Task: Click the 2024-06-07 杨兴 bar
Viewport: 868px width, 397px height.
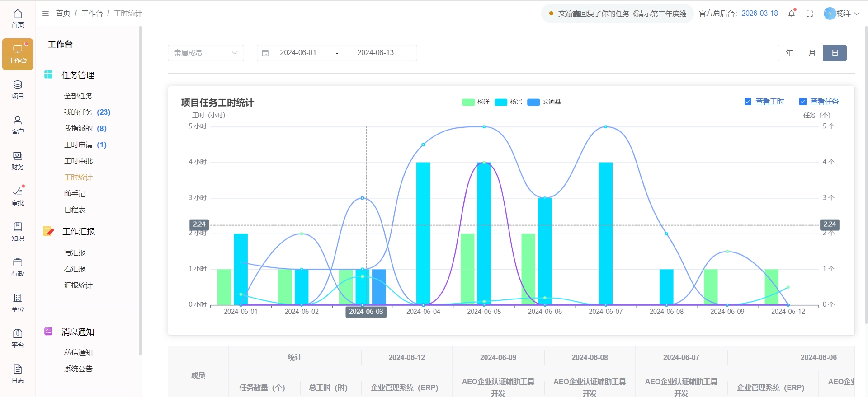Action: (606, 234)
